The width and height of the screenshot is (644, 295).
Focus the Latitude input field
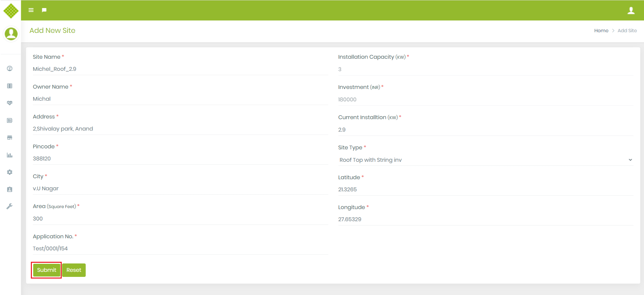[485, 190]
